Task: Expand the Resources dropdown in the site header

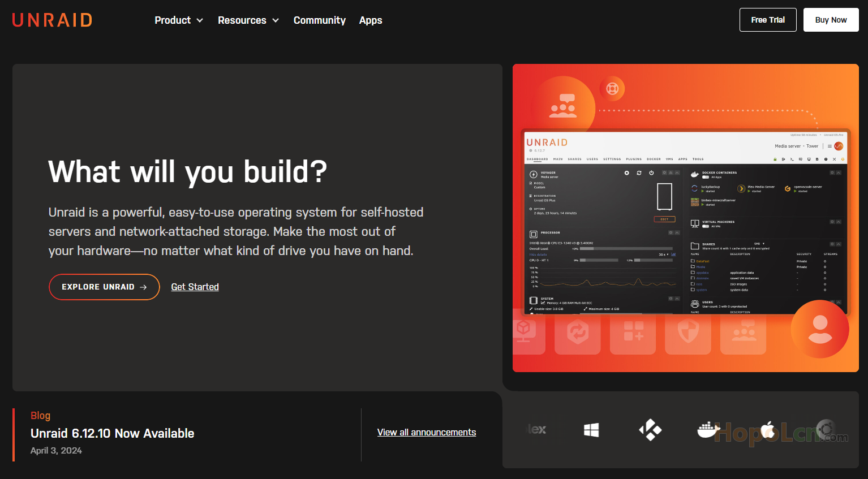Action: pyautogui.click(x=248, y=20)
